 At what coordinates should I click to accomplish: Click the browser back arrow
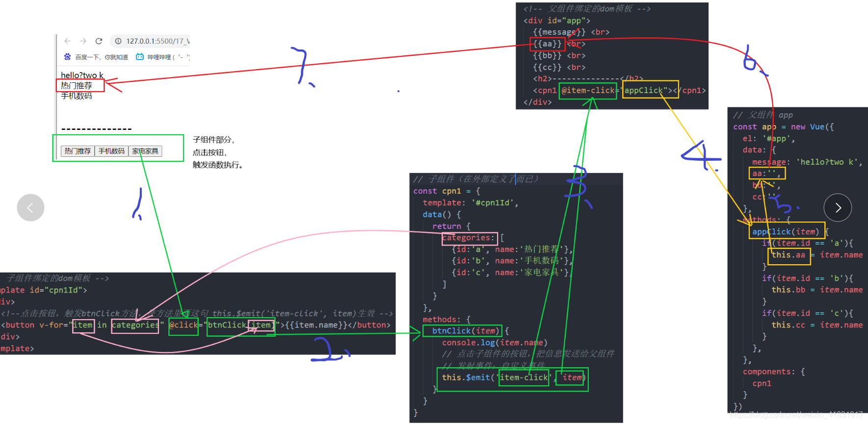coord(68,41)
